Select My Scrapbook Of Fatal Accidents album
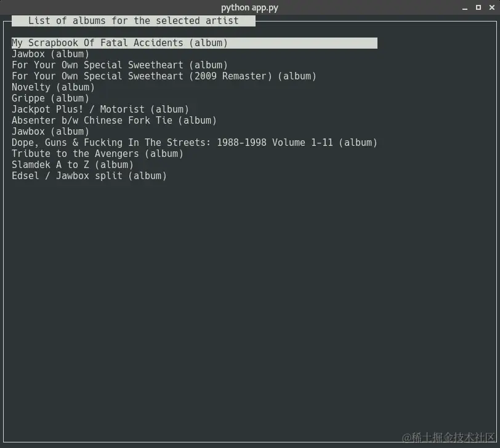Screen dimensions: 500x448 tap(195, 43)
